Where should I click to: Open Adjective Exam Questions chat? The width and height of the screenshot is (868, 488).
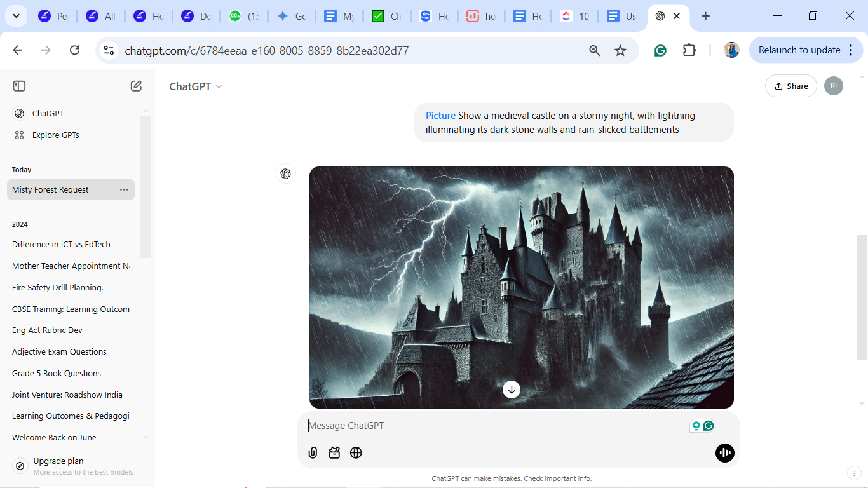71,351
